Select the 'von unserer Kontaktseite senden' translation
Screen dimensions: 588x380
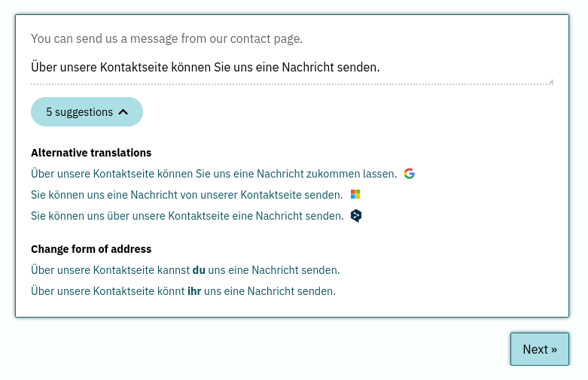[x=187, y=195]
